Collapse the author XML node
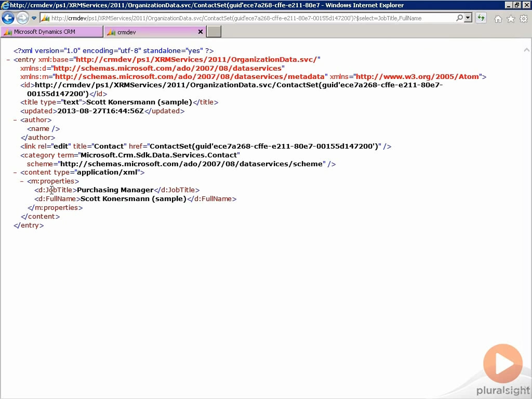This screenshot has height=399, width=532. click(x=15, y=120)
